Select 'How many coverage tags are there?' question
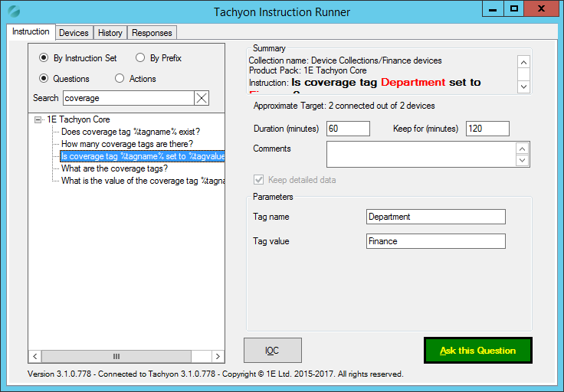Screen dimensions: 564x392 click(x=126, y=144)
